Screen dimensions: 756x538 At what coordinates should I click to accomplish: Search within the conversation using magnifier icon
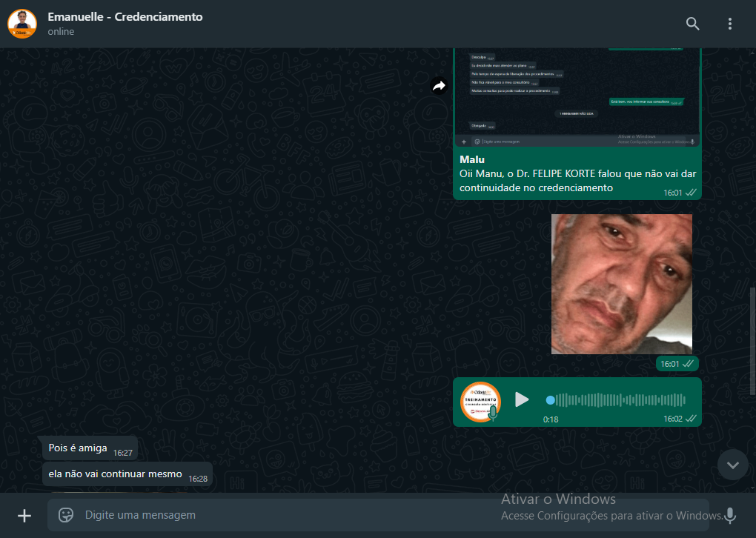[x=692, y=24]
